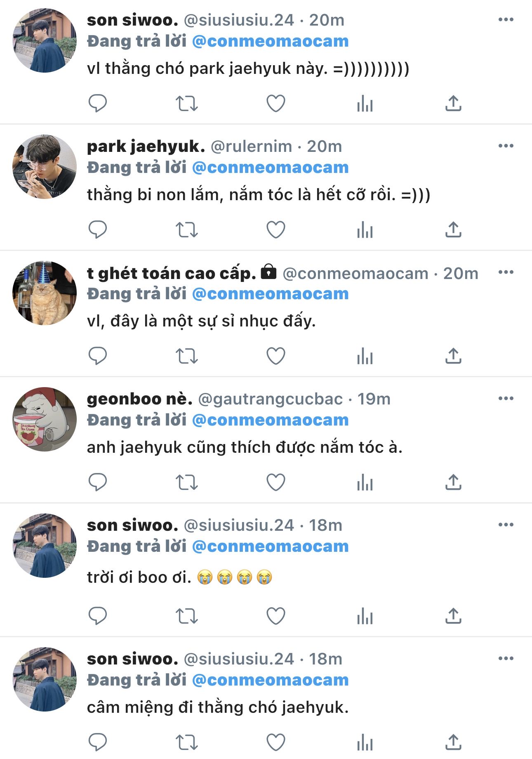View analytics for geonboo nè's tweet
Viewport: 532px width, 759px height.
[x=365, y=482]
